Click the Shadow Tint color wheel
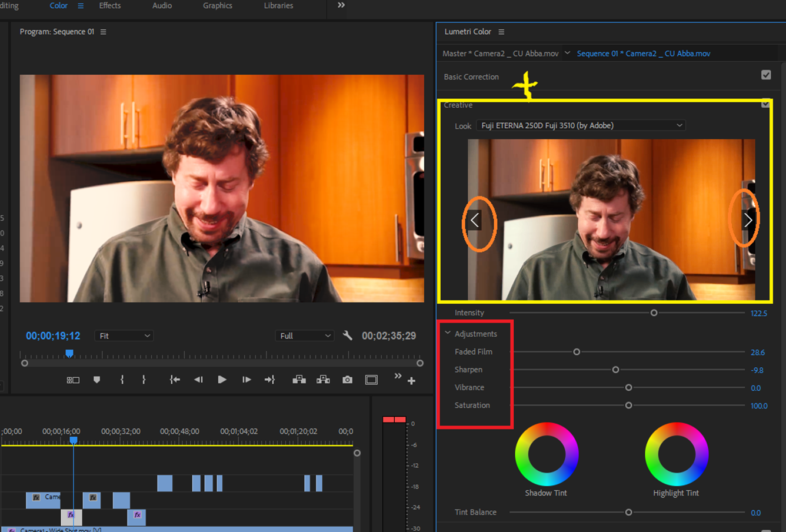This screenshot has height=532, width=786. coord(547,454)
